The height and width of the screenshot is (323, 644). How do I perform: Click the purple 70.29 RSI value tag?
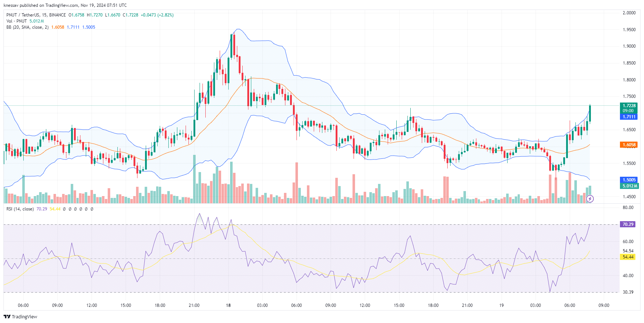(628, 224)
